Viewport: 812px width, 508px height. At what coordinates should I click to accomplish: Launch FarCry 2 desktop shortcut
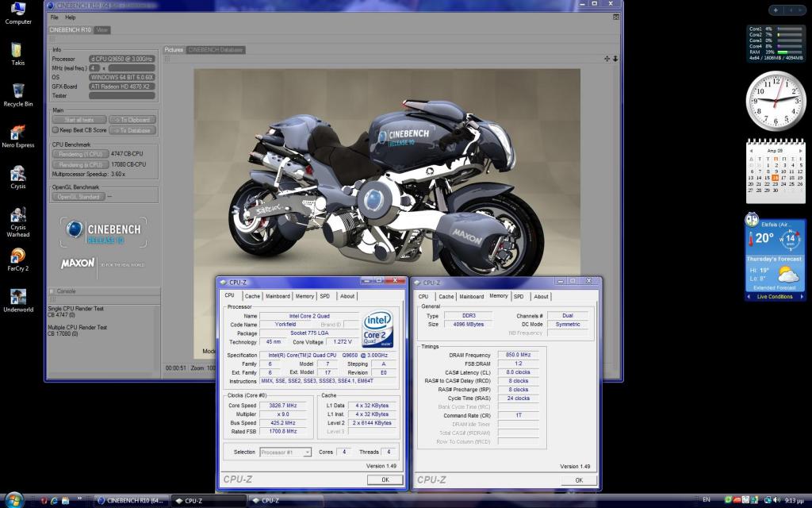pos(18,260)
